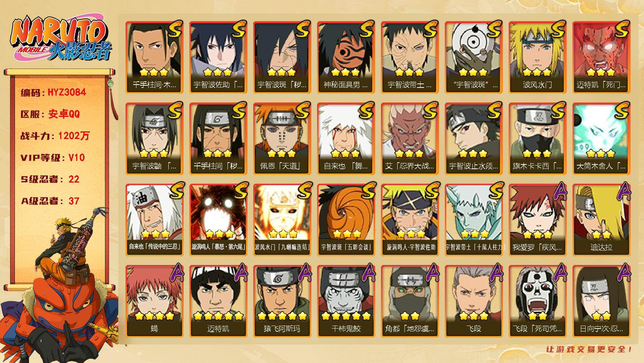
Task: Select the 蝎 character card
Action: tap(154, 301)
